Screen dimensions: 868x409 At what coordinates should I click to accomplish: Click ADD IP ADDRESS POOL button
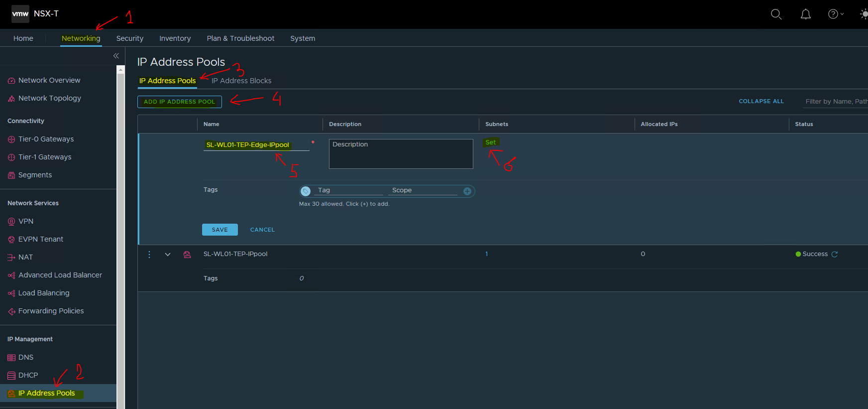pyautogui.click(x=180, y=102)
